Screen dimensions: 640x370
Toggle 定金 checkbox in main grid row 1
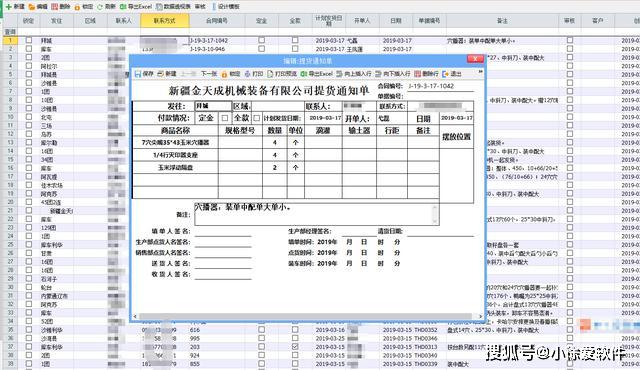click(x=261, y=40)
